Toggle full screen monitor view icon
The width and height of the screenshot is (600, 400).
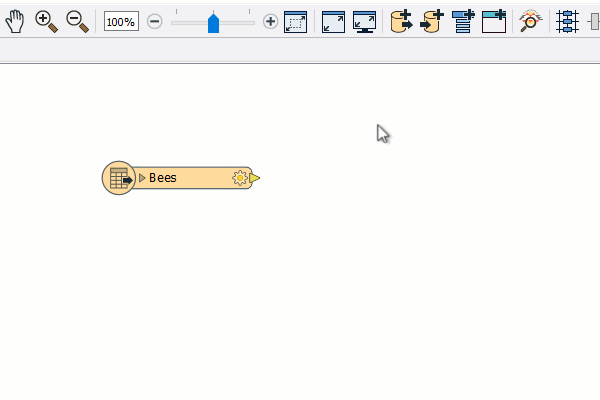pos(364,22)
